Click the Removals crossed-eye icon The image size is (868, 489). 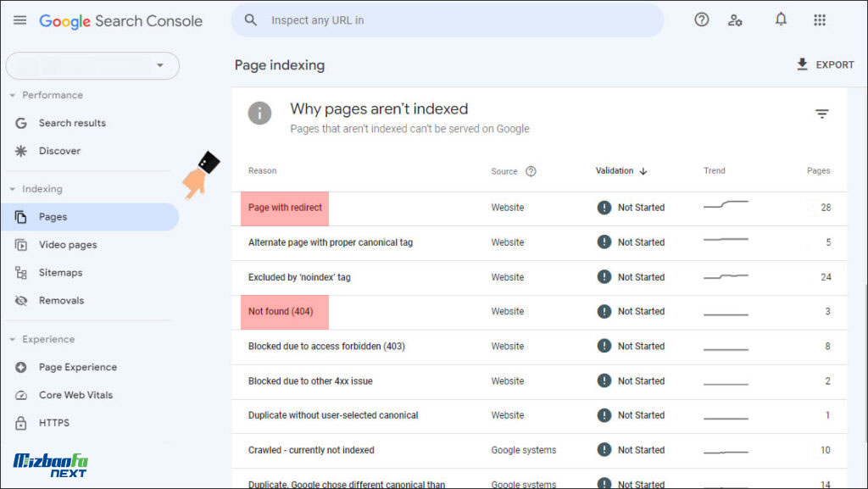pos(21,300)
